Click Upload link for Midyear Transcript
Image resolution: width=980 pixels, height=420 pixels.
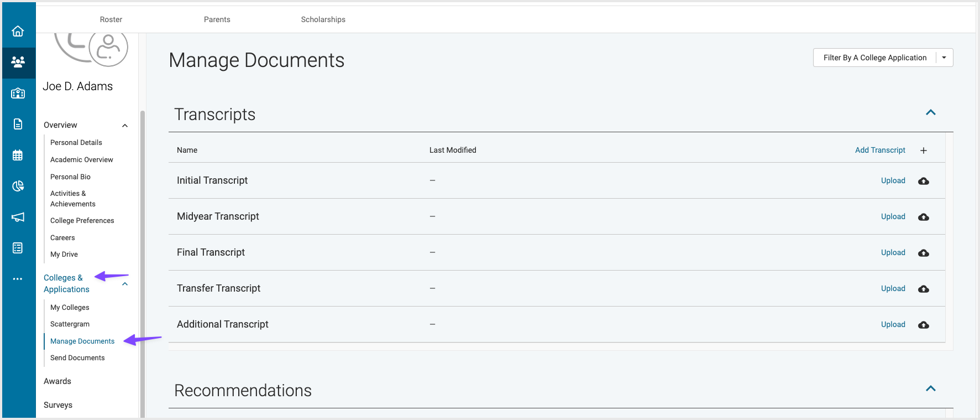tap(893, 216)
